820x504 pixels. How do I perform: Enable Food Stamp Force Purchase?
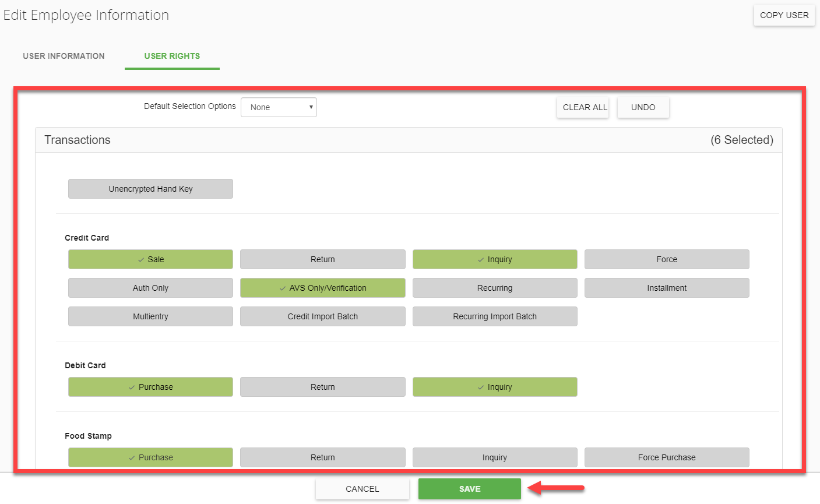[667, 457]
